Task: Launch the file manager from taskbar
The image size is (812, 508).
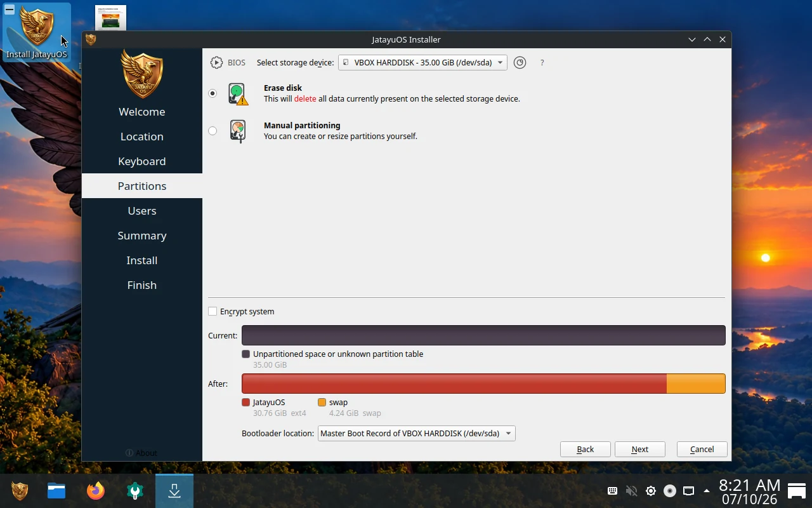Action: pyautogui.click(x=56, y=491)
